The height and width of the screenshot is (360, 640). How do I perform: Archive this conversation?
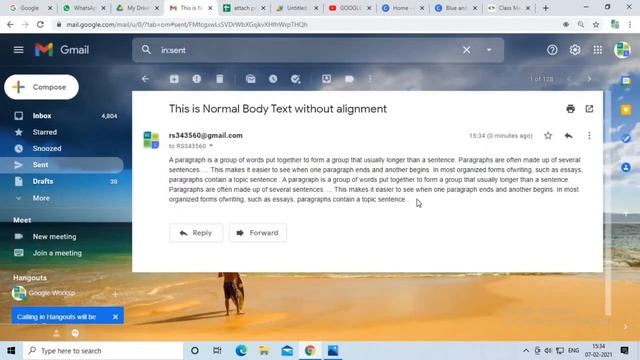(174, 79)
